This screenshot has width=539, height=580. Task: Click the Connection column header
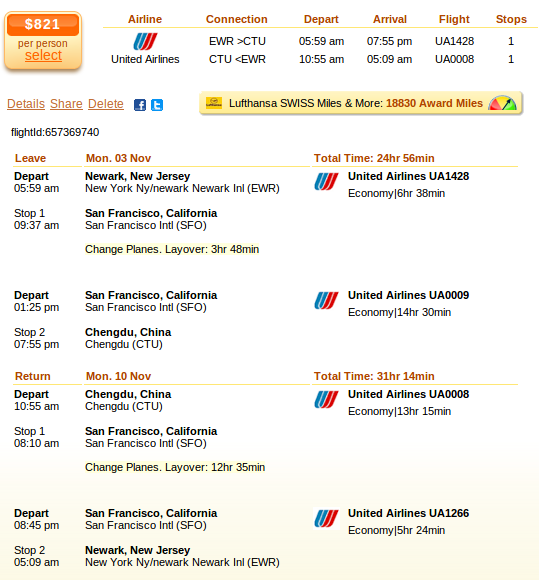[237, 19]
